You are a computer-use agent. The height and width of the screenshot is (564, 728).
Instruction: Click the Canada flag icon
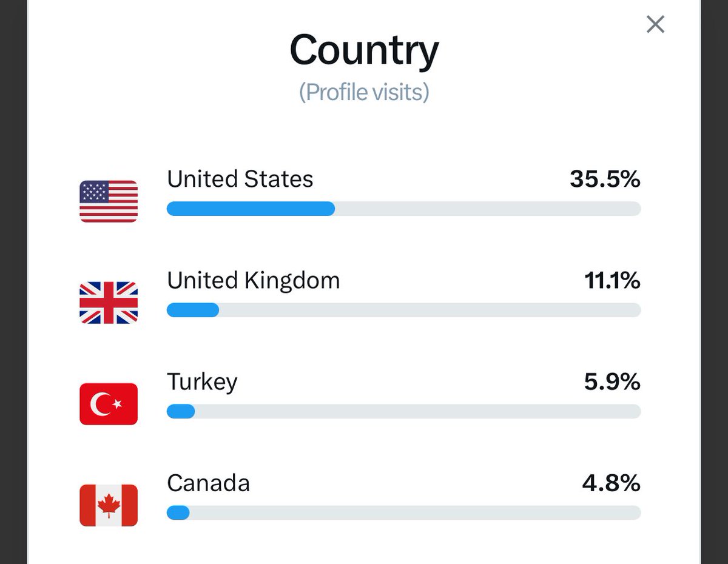point(109,505)
